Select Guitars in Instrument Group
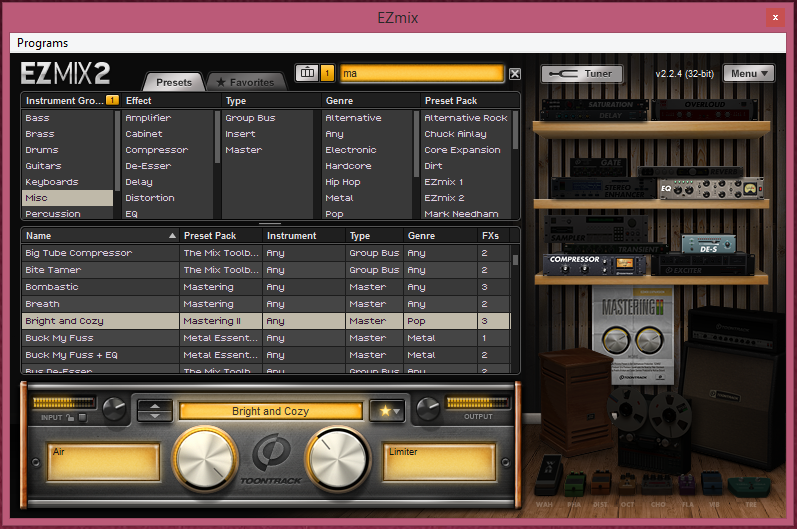 coord(68,166)
